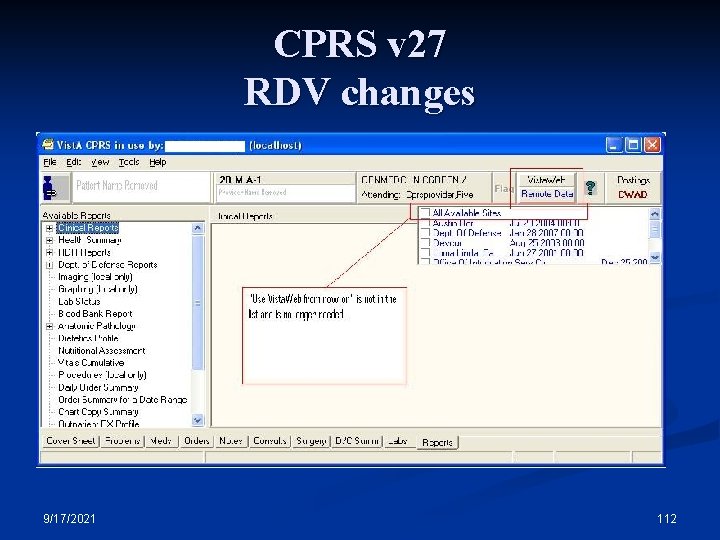Viewport: 720px width, 540px height.
Task: Switch to the D/C Summ tab
Action: pyautogui.click(x=356, y=441)
